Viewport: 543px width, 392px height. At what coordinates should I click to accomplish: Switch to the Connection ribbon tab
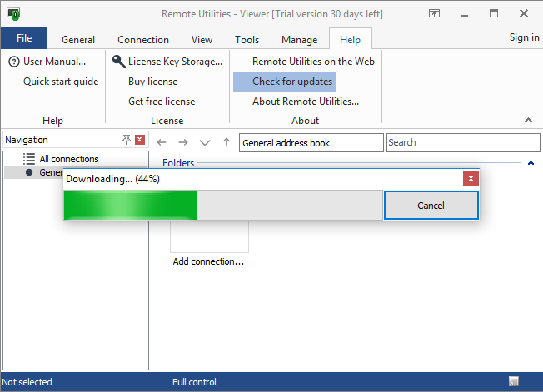coord(143,40)
